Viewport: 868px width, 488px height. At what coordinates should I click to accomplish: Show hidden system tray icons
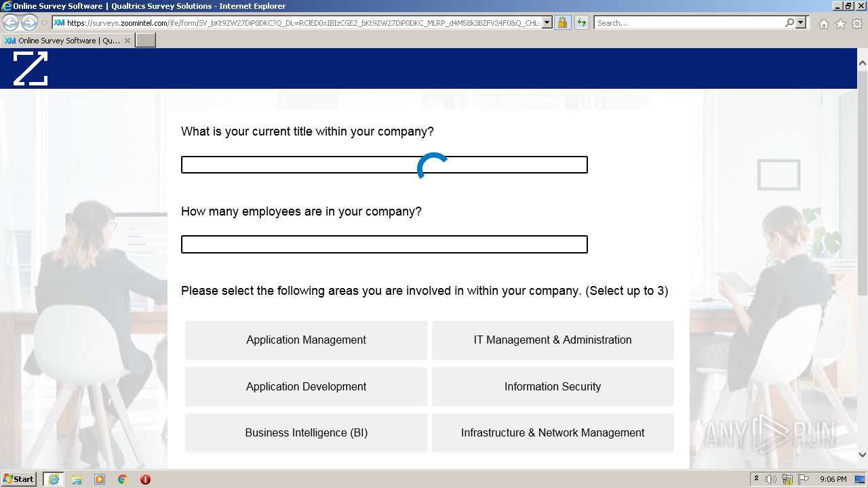[x=756, y=479]
